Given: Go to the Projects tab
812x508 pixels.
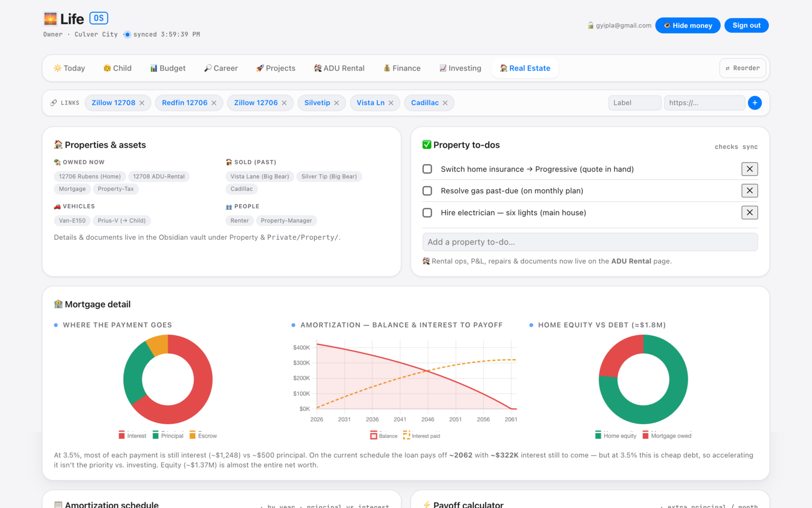Looking at the screenshot, I should [276, 68].
